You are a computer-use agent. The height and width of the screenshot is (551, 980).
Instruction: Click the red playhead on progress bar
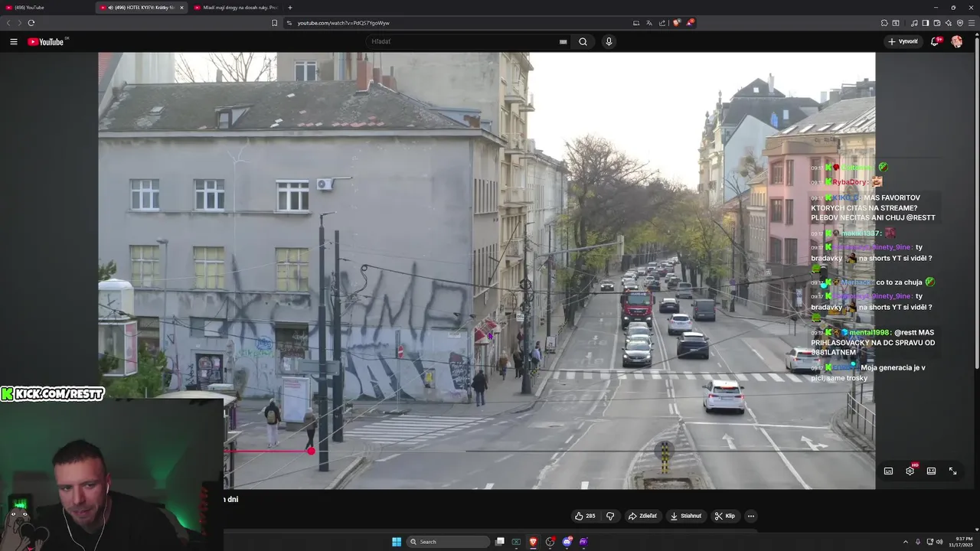tap(311, 451)
